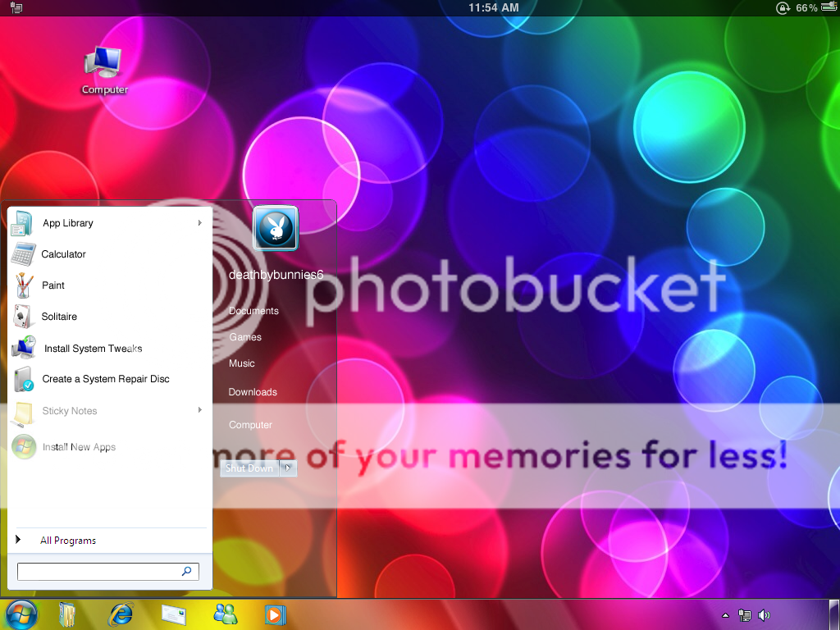Open the deathbybunnies6 user folder
The image size is (840, 630).
coord(276,275)
